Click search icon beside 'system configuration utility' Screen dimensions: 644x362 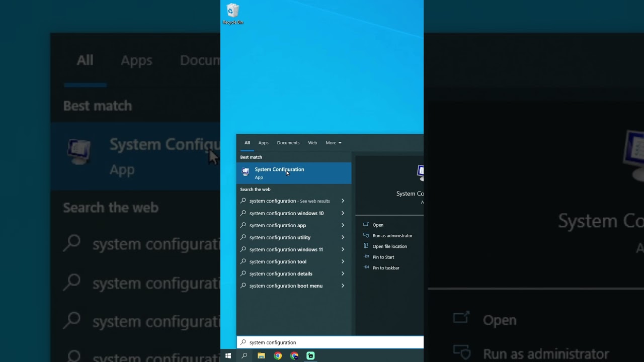243,237
